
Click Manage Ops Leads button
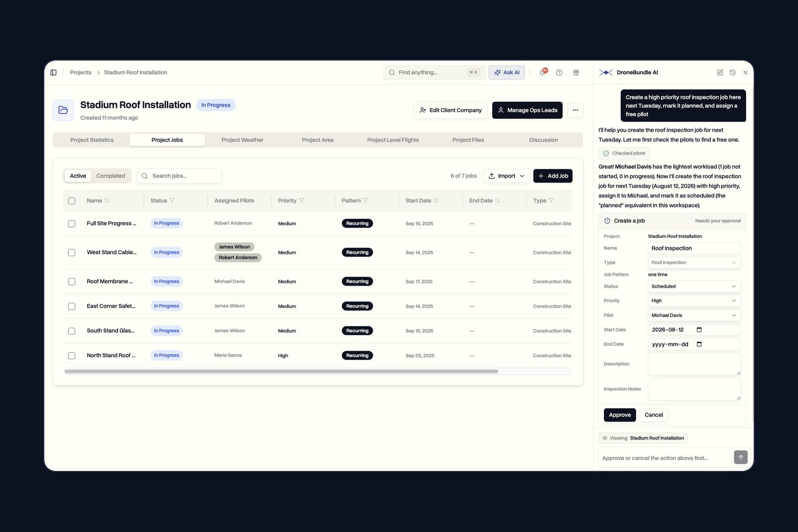527,110
